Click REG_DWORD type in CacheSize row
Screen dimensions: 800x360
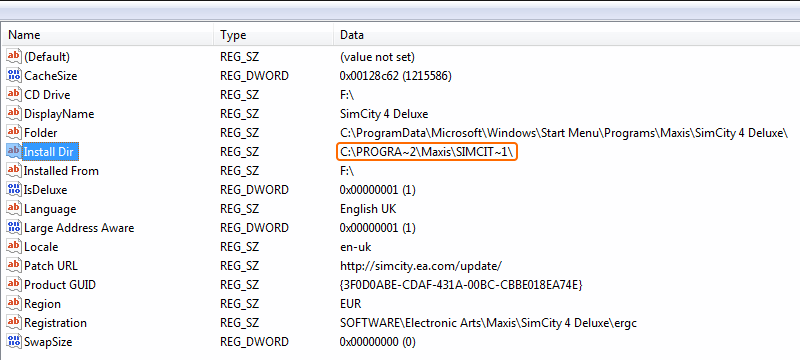254,76
